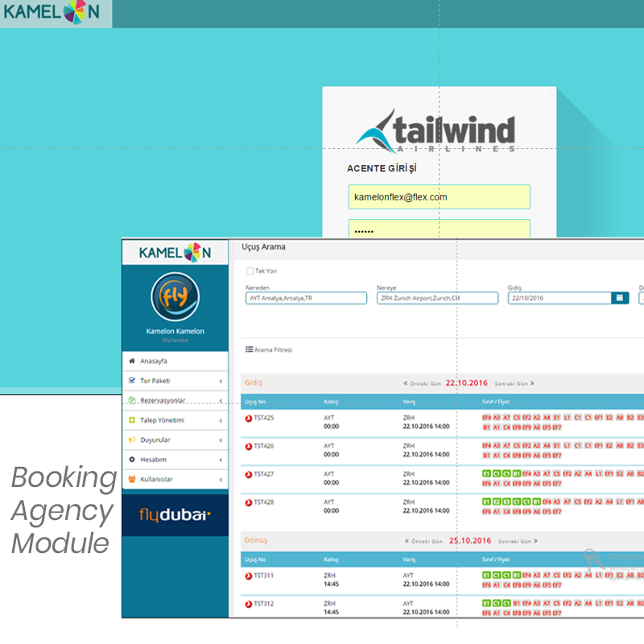Click the Gidiş date 22.10.2016 heading

click(467, 383)
